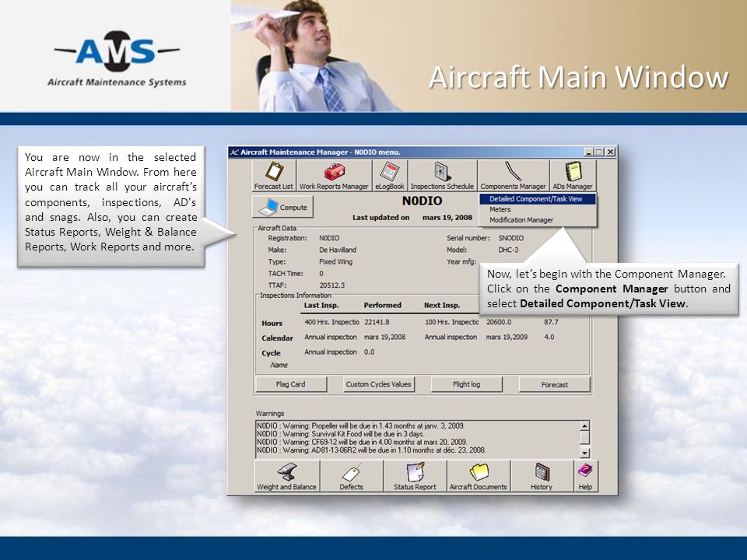The image size is (747, 560).
Task: Click the N0DIO aircraft title text
Action: click(422, 201)
